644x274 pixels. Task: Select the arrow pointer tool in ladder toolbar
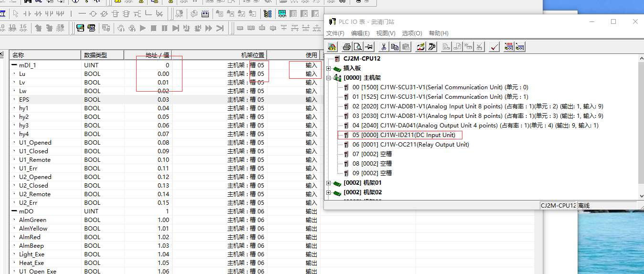pos(16,13)
